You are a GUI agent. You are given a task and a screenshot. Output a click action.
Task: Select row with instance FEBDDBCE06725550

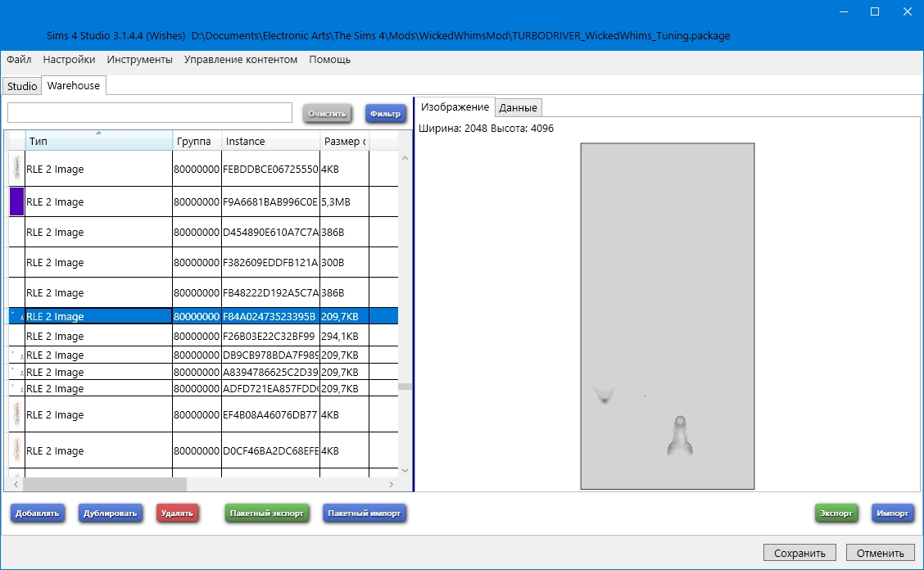click(203, 170)
